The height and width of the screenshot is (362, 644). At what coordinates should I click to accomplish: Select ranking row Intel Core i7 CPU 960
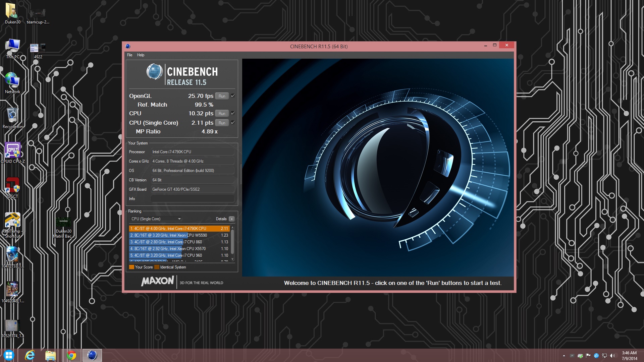coord(179,255)
